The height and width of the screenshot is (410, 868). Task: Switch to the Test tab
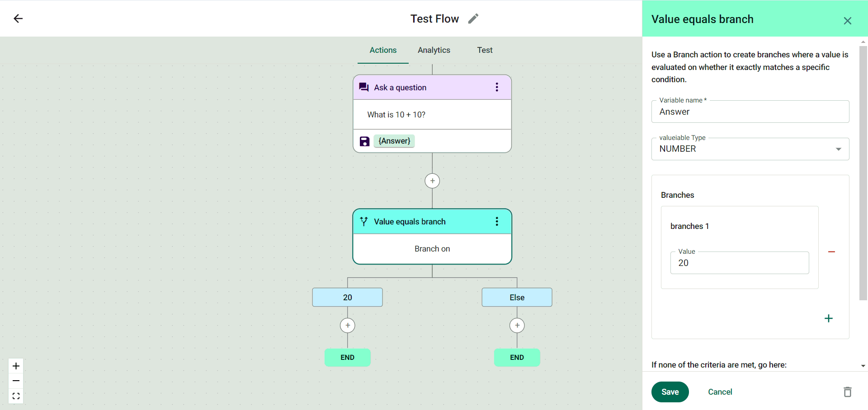click(485, 50)
